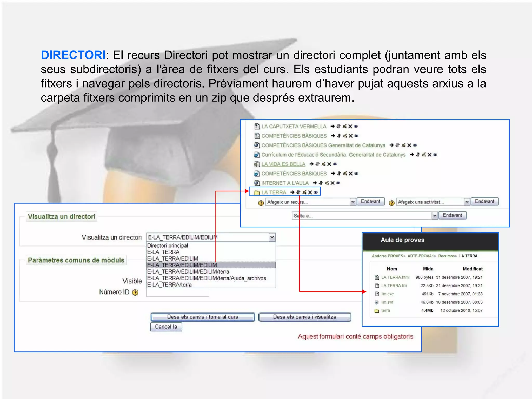Click the help icon beside Afegeix un recurs
The width and height of the screenshot is (532, 399).
tap(261, 203)
